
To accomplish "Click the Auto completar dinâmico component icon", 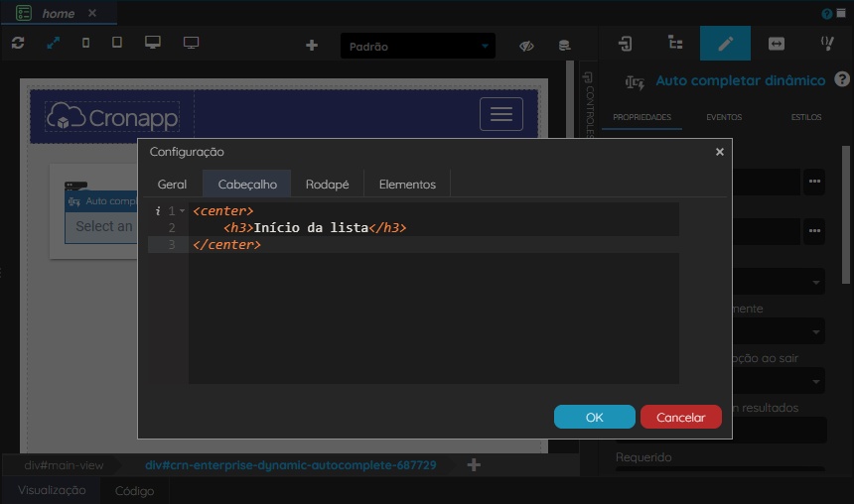I will [635, 82].
